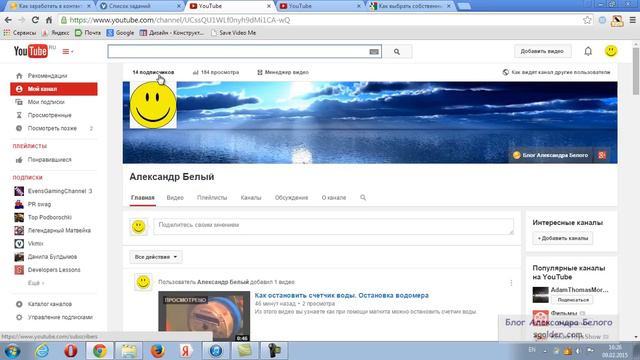Open Internet Explorer from taskbar
640x360 pixels.
pos(42,351)
